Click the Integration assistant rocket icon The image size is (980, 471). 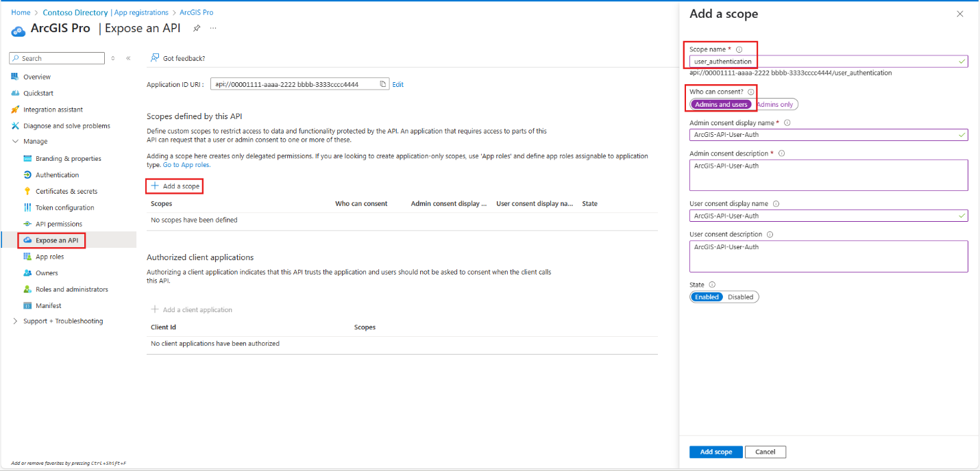point(15,110)
